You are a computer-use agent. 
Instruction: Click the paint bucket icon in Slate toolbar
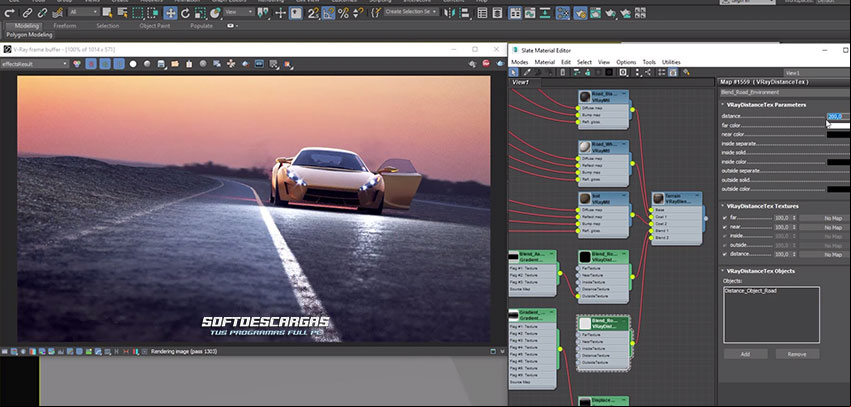pos(686,72)
